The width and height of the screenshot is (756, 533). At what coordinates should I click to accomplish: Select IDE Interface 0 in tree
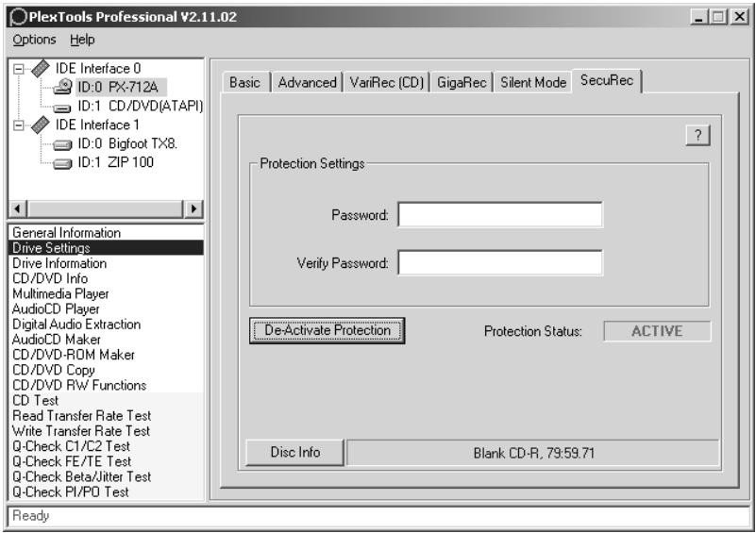[98, 69]
